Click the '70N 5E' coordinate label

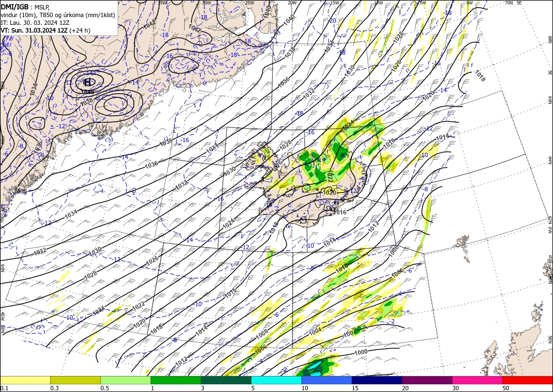click(513, 2)
